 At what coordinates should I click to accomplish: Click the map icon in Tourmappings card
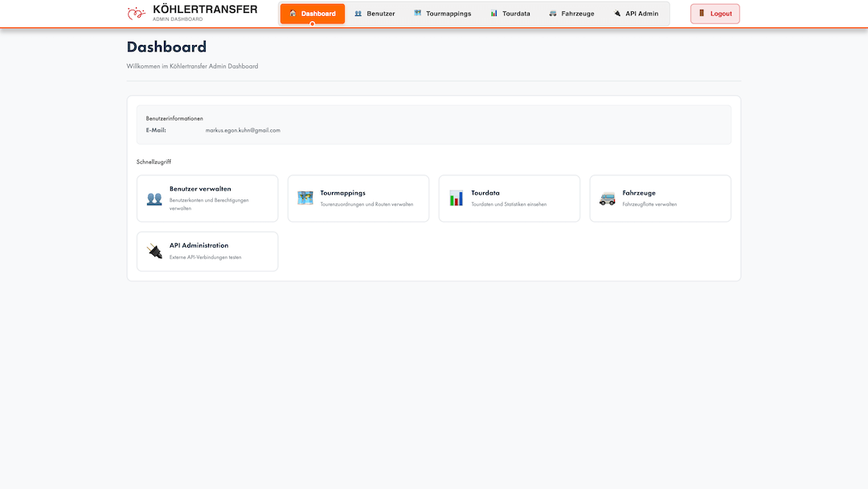(x=305, y=198)
